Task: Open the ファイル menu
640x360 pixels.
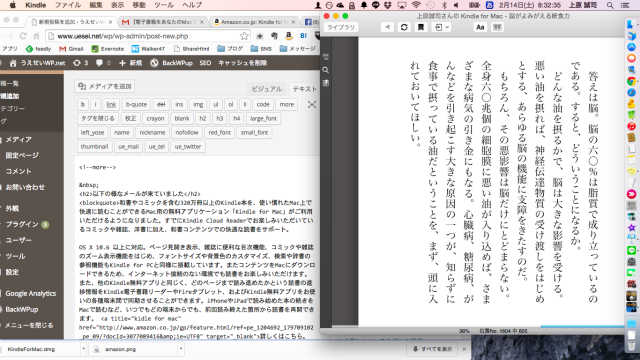Action: point(68,5)
